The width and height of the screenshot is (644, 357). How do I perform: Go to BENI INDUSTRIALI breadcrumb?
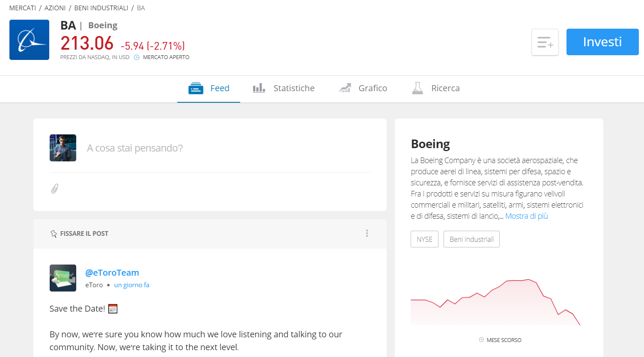click(x=101, y=8)
